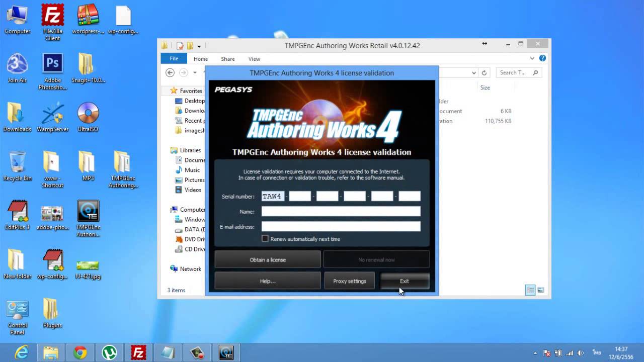Open File Explorer help icon

[542, 58]
